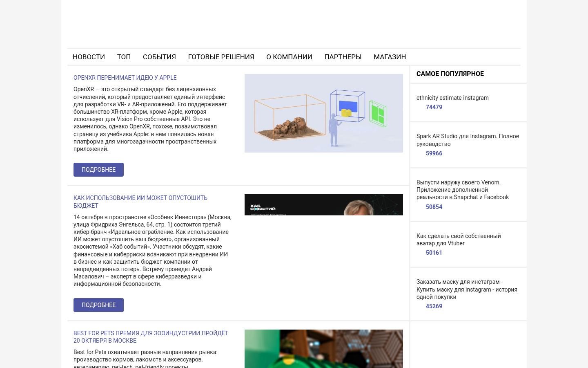Screen dimensions: 588x368
Task: Click the view count 59966
Action: click(434, 153)
